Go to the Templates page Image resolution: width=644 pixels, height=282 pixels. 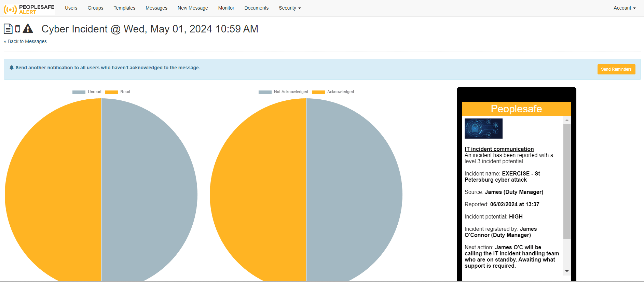[x=124, y=8]
